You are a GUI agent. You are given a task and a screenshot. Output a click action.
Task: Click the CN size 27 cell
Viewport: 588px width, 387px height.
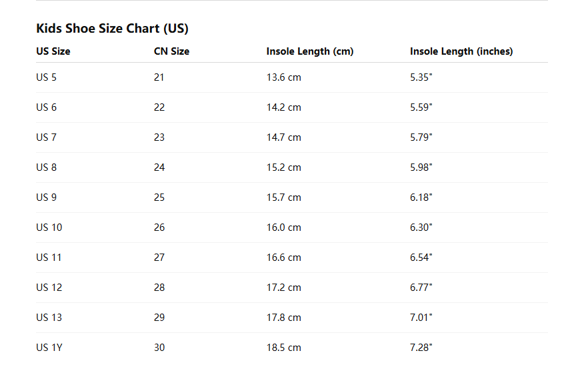pyautogui.click(x=159, y=258)
